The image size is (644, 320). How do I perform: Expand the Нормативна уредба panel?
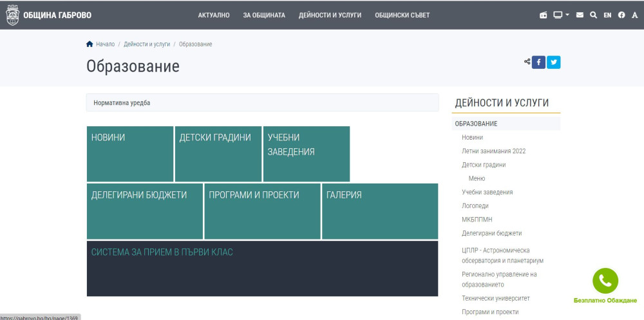coord(262,102)
